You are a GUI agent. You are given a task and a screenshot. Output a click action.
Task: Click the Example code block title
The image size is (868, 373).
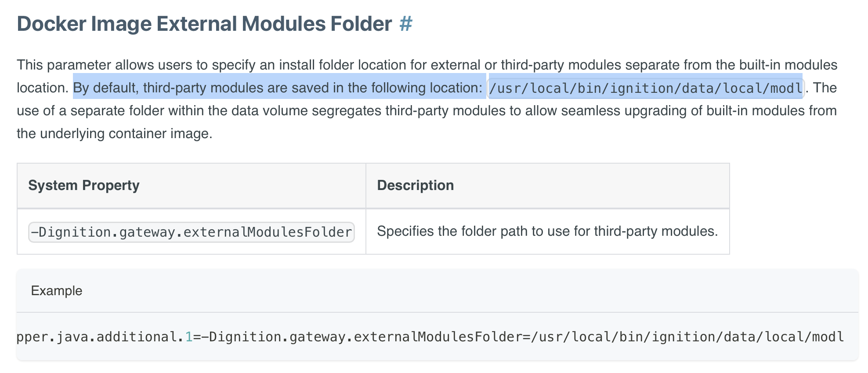tap(57, 291)
